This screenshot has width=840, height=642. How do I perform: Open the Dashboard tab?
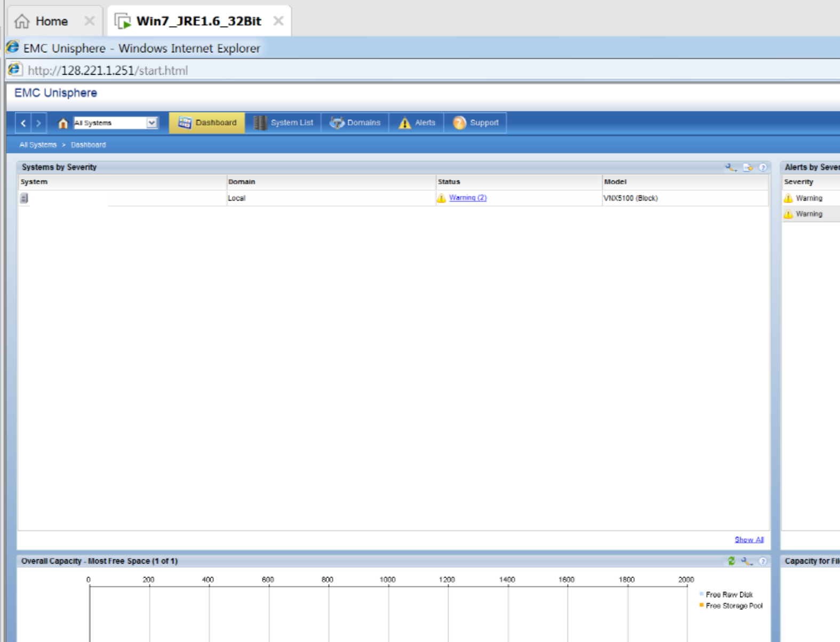[207, 123]
